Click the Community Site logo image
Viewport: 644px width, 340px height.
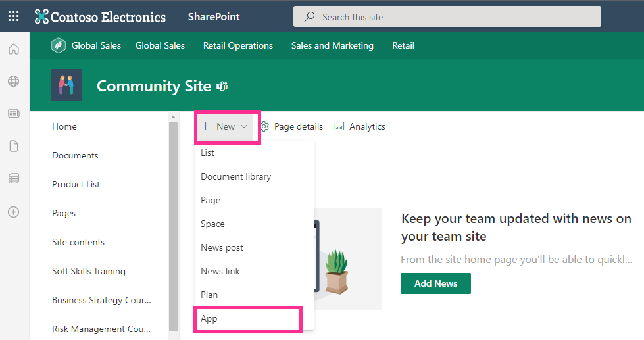point(66,85)
